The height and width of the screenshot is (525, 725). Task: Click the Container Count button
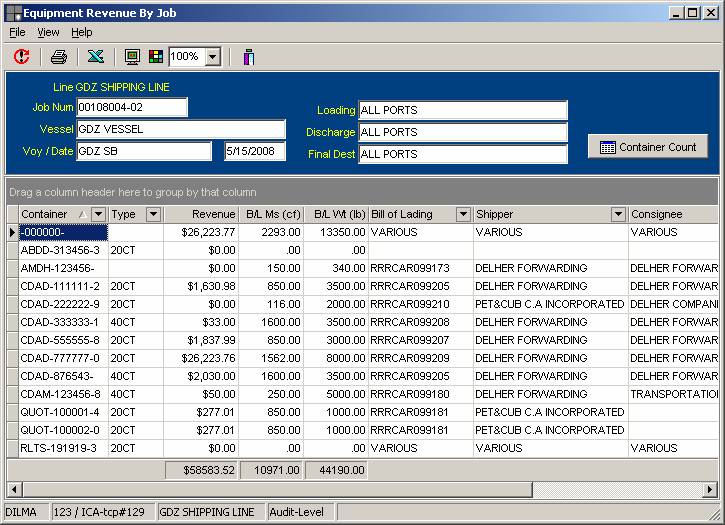click(648, 147)
